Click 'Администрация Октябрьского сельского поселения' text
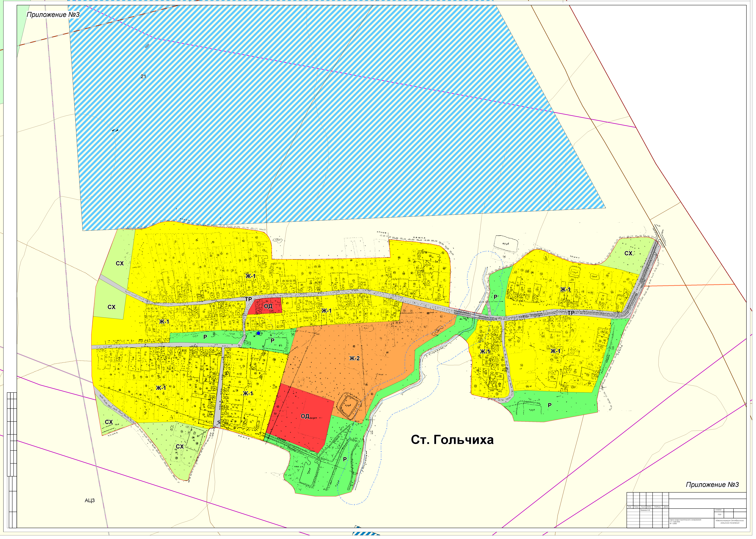Image resolution: width=756 pixels, height=539 pixels. (730, 522)
